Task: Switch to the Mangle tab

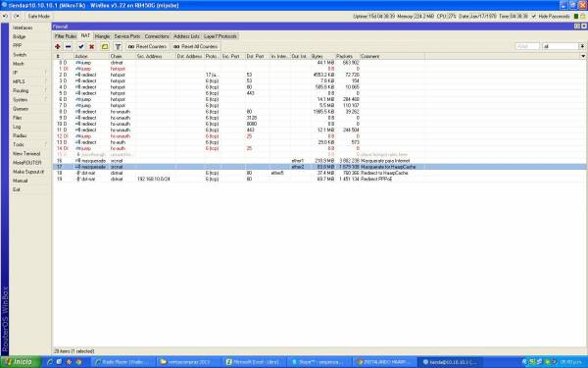Action: (x=102, y=36)
